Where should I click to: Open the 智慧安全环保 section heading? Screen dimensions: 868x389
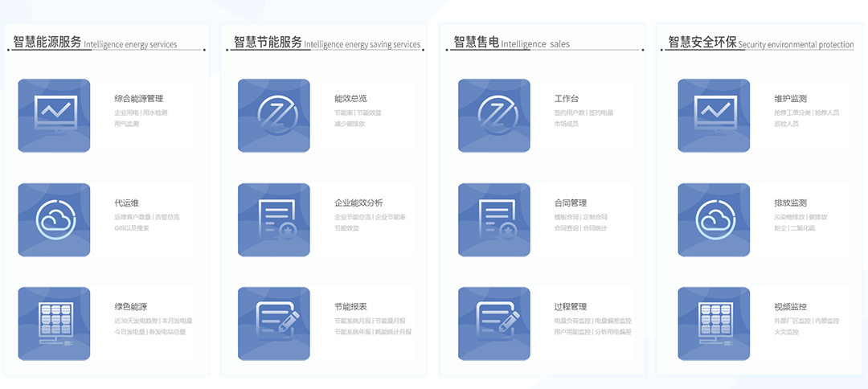(x=702, y=43)
